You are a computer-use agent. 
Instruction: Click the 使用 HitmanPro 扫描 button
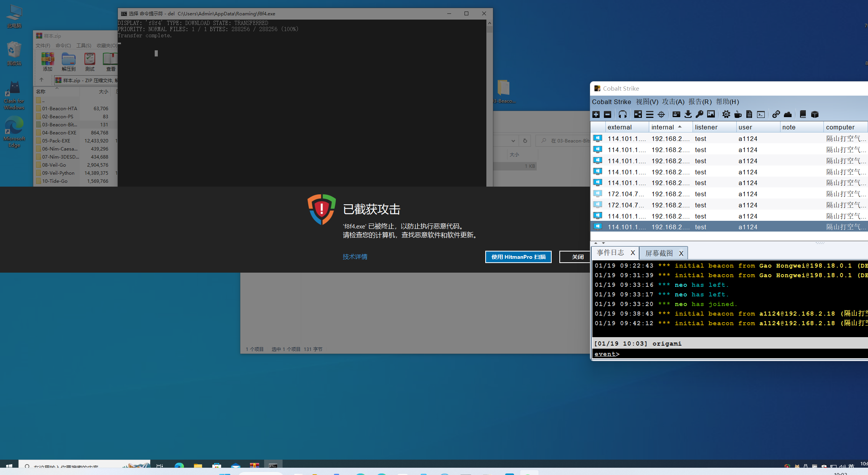coord(518,257)
